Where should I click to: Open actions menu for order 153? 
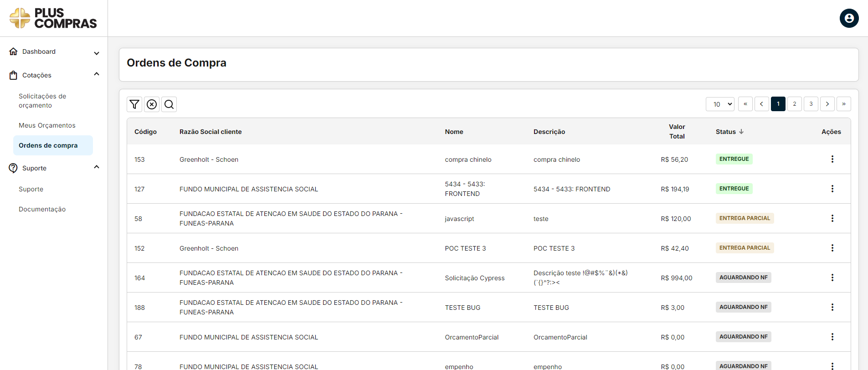tap(832, 159)
